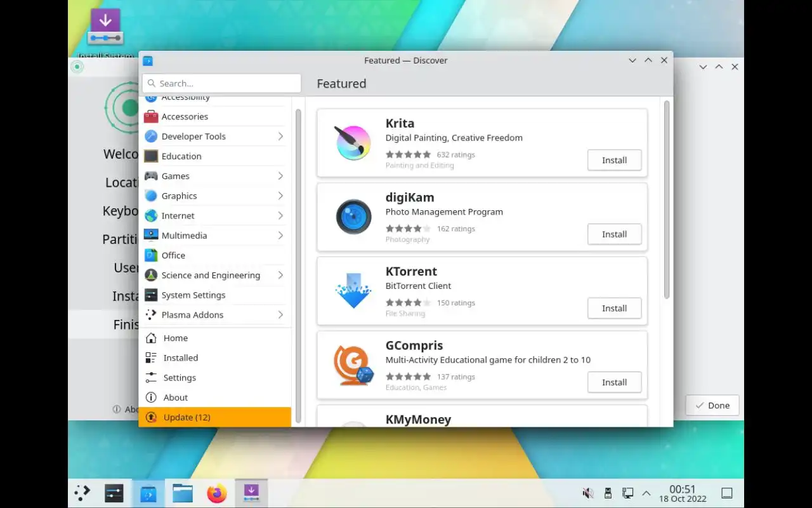Select the System Settings icon
The width and height of the screenshot is (812, 508).
(x=151, y=295)
